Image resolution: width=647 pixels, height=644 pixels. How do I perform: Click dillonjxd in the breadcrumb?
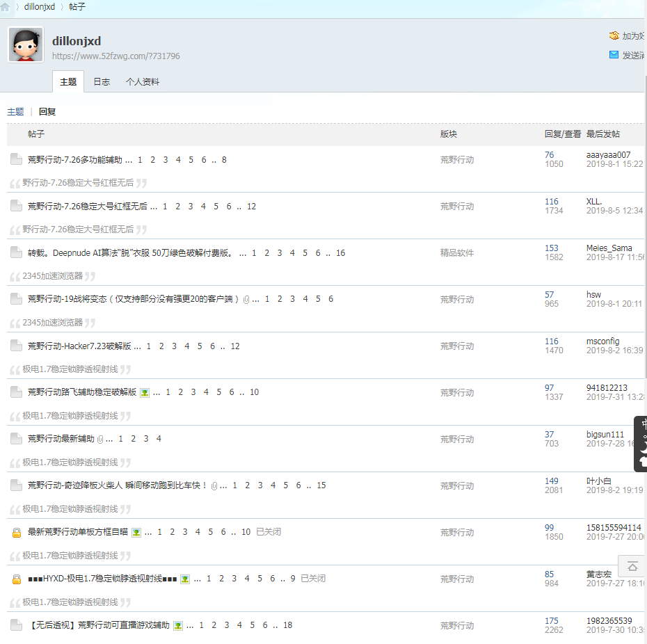pos(40,6)
